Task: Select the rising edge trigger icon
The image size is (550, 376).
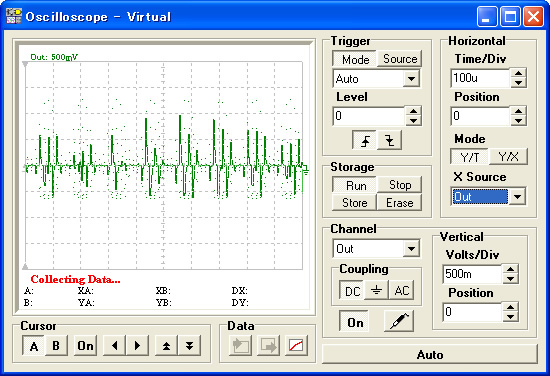Action: coord(365,141)
